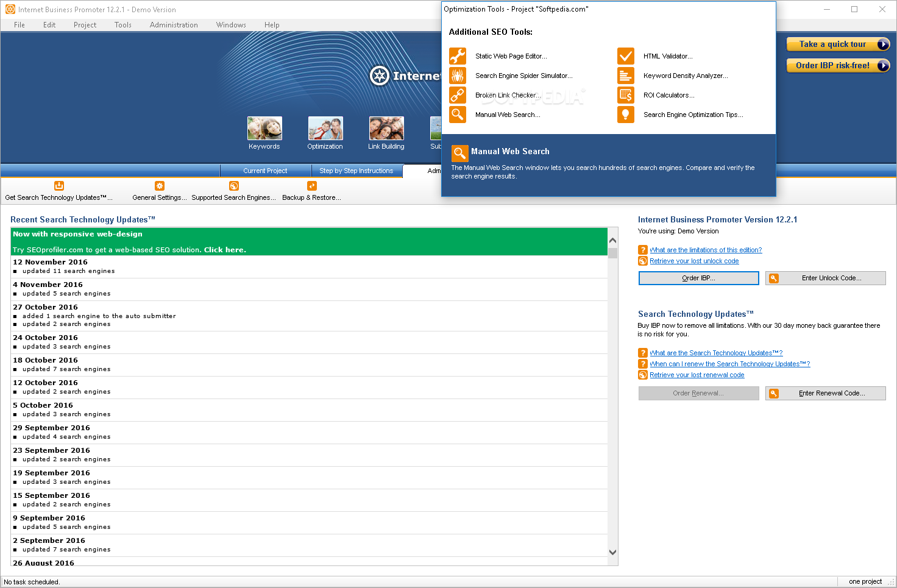The image size is (897, 588).
Task: Click the Order Renewal button
Action: point(698,393)
